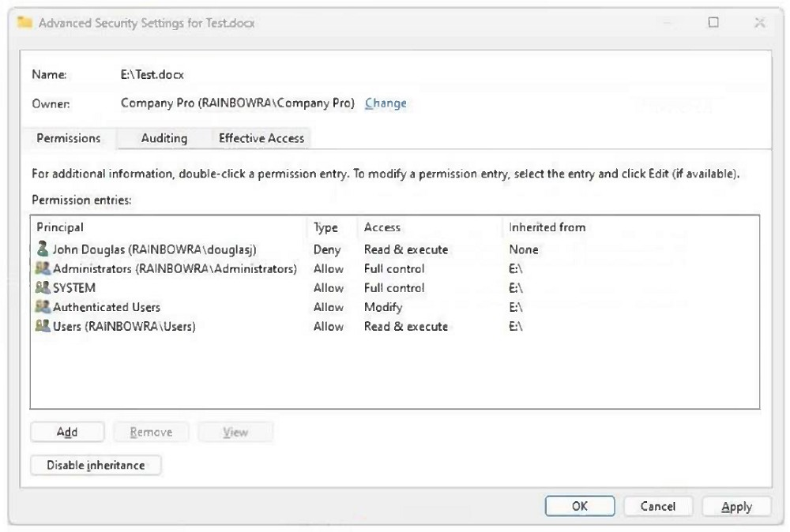This screenshot has width=790, height=532.
Task: Open the Effective Access tab
Action: click(261, 138)
